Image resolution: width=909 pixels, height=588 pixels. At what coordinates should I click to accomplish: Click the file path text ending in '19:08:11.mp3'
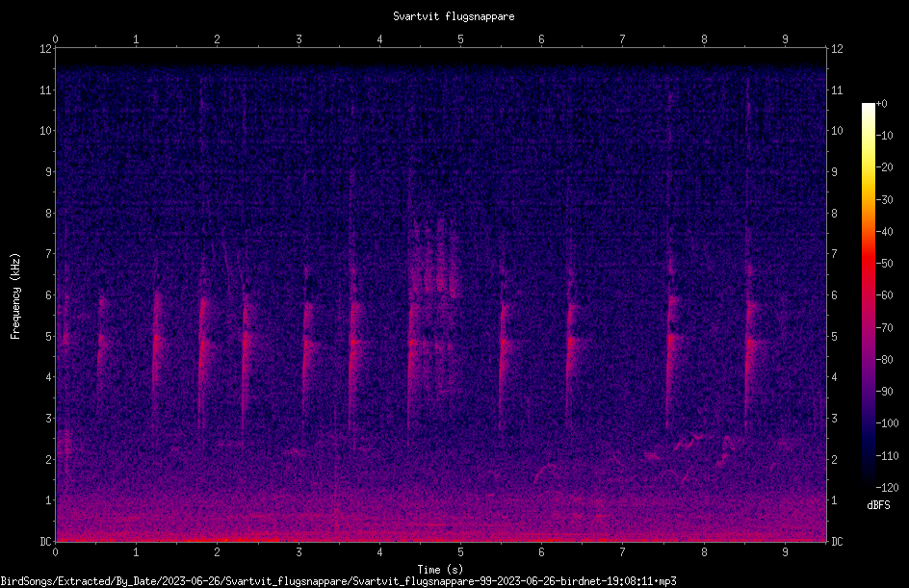tap(339, 581)
